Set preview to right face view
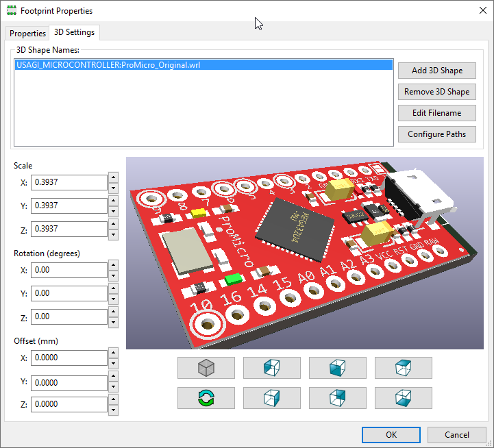Screen dimensions: 494x448 click(x=272, y=398)
